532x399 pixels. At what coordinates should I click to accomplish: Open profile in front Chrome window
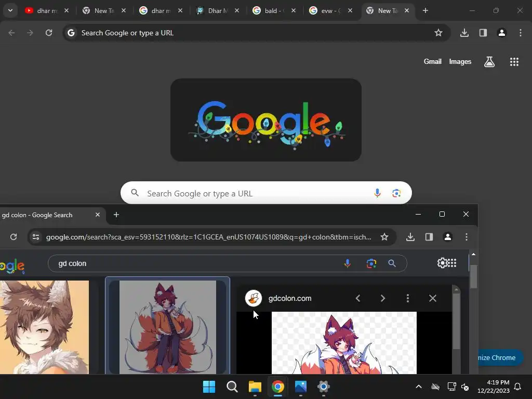(x=448, y=237)
